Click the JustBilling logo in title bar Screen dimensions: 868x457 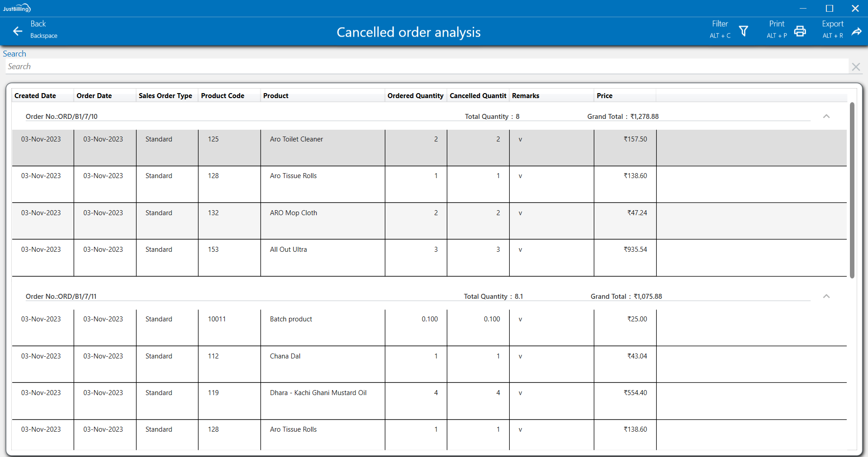click(17, 8)
